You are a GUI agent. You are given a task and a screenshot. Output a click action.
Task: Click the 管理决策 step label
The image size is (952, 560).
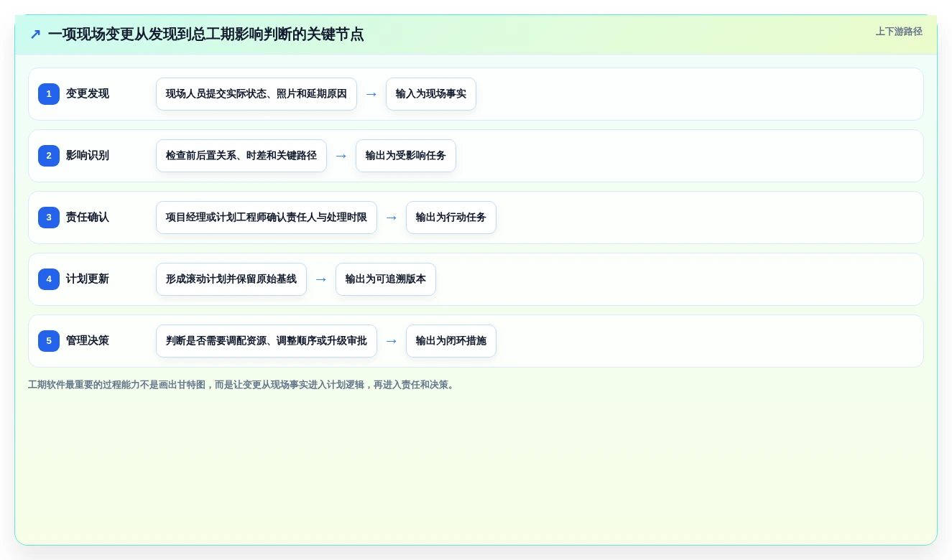(x=88, y=341)
